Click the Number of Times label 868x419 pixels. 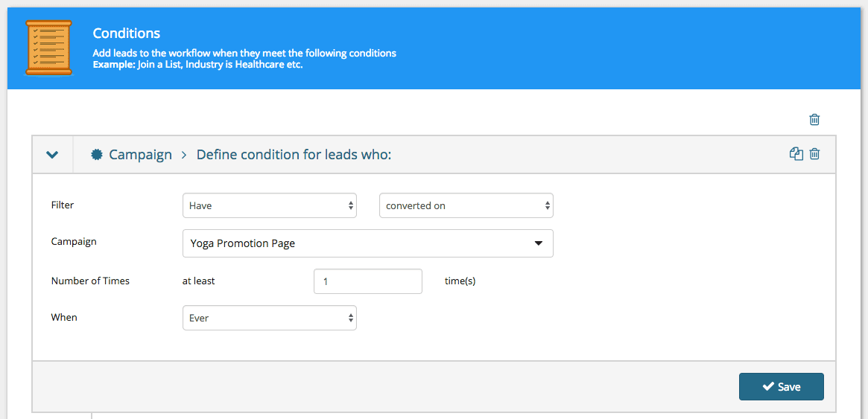[90, 281]
